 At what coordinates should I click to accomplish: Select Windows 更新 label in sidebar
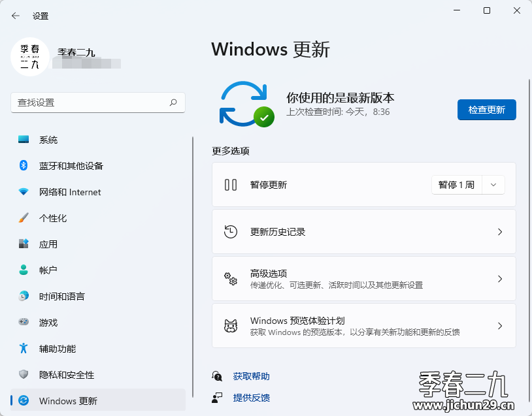(68, 401)
